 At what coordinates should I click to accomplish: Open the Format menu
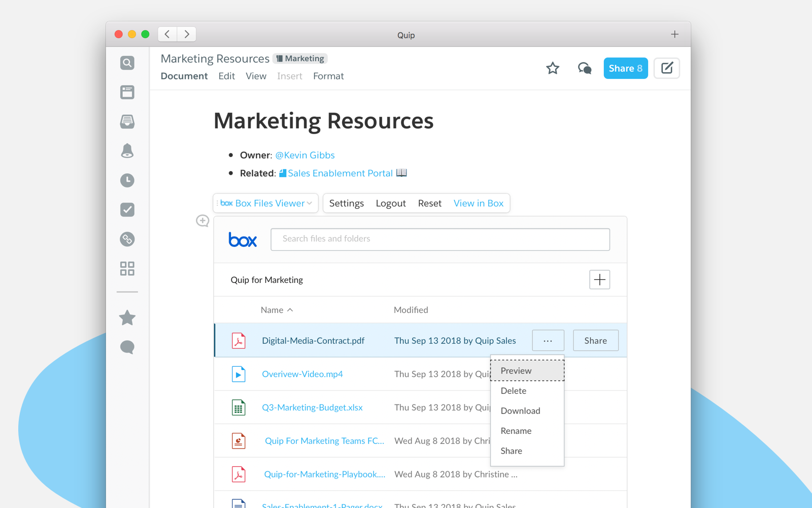(x=328, y=76)
